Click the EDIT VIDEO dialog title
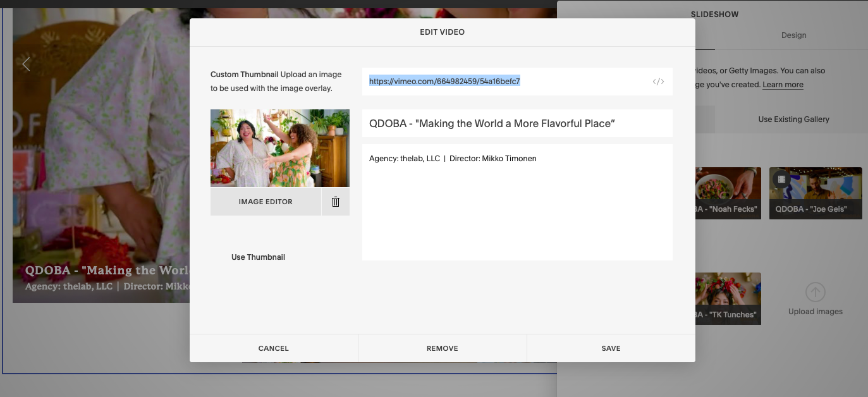Screen dimensions: 868x397 coord(443,32)
